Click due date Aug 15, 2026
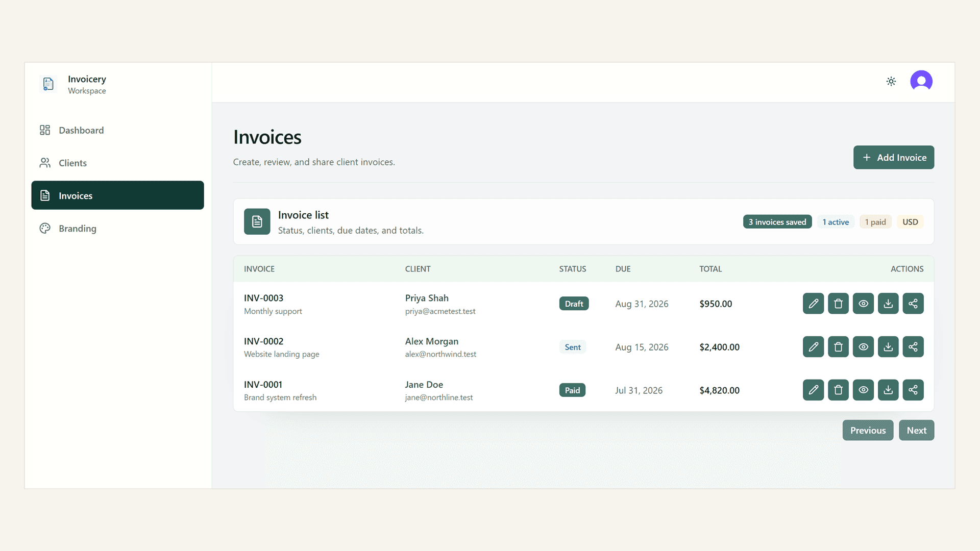980x551 pixels. (642, 347)
